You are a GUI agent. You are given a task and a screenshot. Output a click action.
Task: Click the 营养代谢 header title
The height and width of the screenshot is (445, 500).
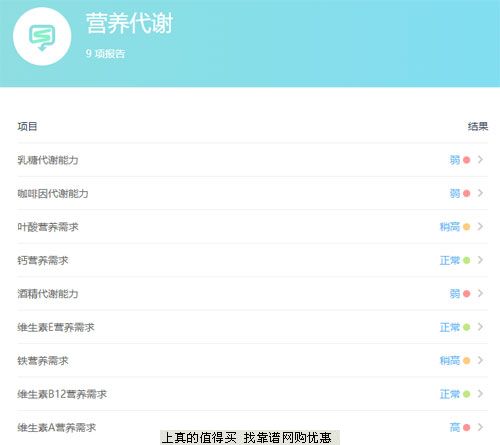[129, 23]
